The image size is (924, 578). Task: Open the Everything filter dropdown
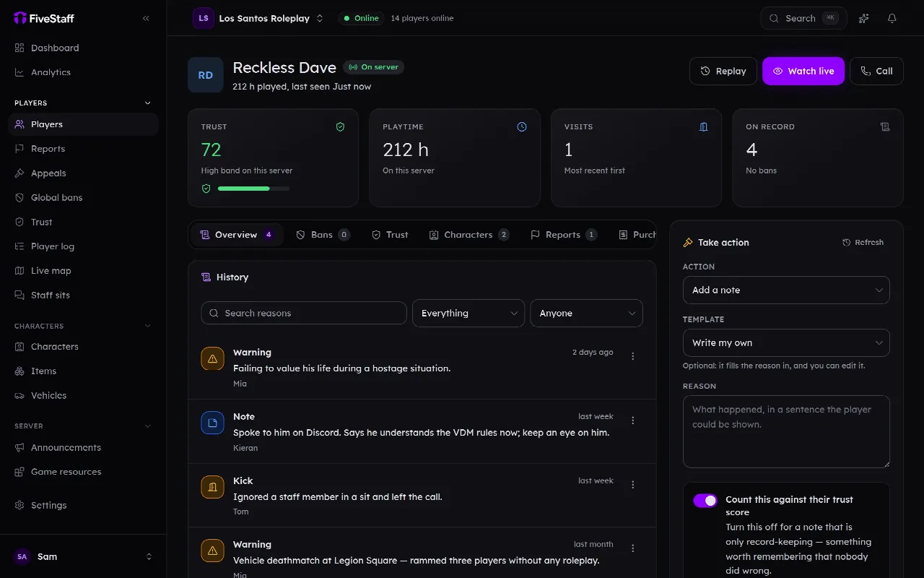tap(468, 313)
